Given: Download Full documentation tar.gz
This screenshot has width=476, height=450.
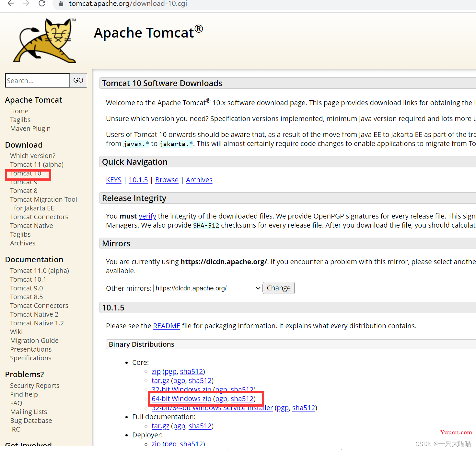Looking at the screenshot, I should click(160, 426).
